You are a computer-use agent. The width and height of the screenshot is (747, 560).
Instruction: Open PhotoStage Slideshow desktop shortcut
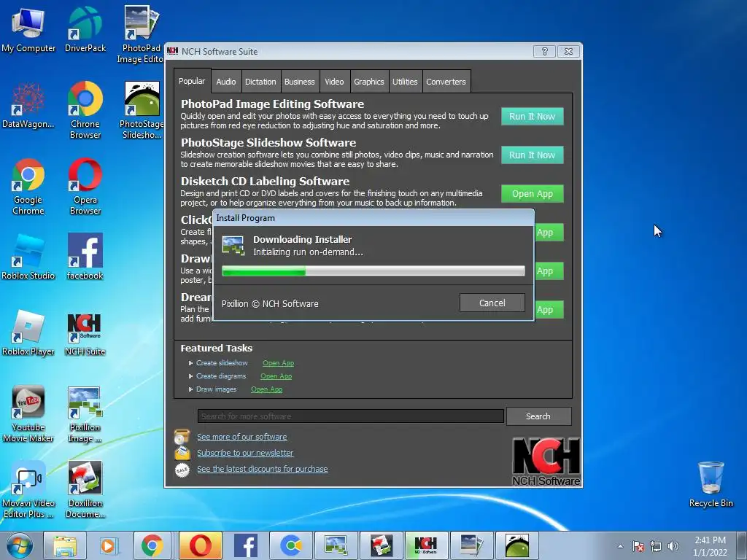click(142, 111)
